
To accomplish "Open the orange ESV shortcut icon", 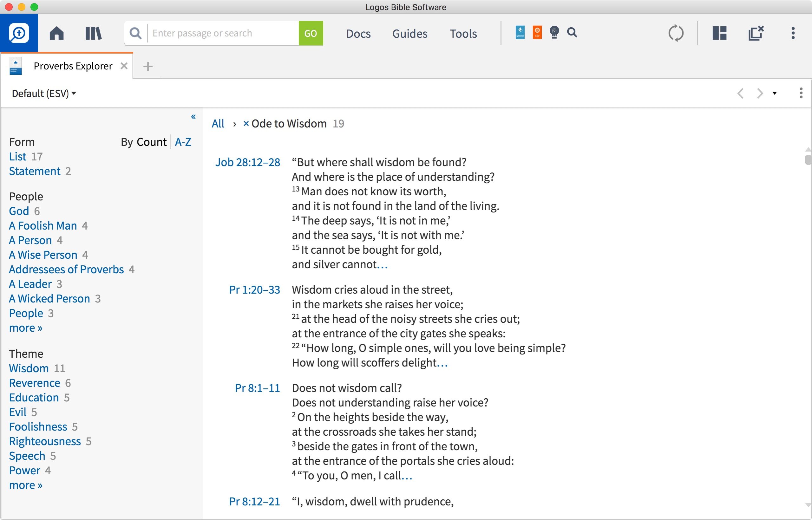I will [537, 32].
